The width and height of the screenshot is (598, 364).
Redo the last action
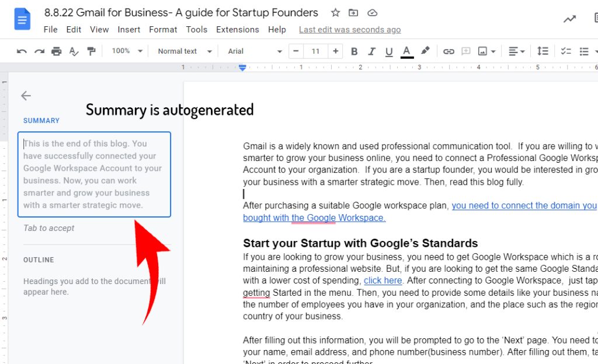point(39,51)
